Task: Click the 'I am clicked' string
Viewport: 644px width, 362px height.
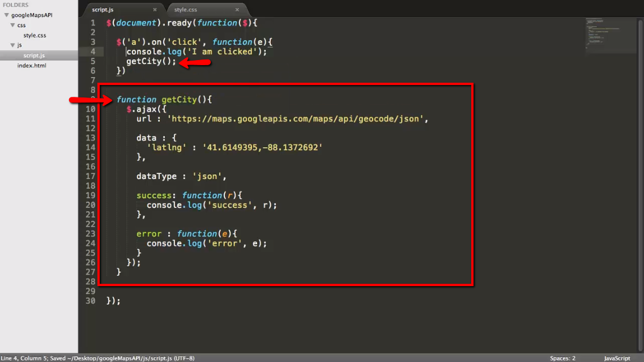Action: click(x=222, y=52)
